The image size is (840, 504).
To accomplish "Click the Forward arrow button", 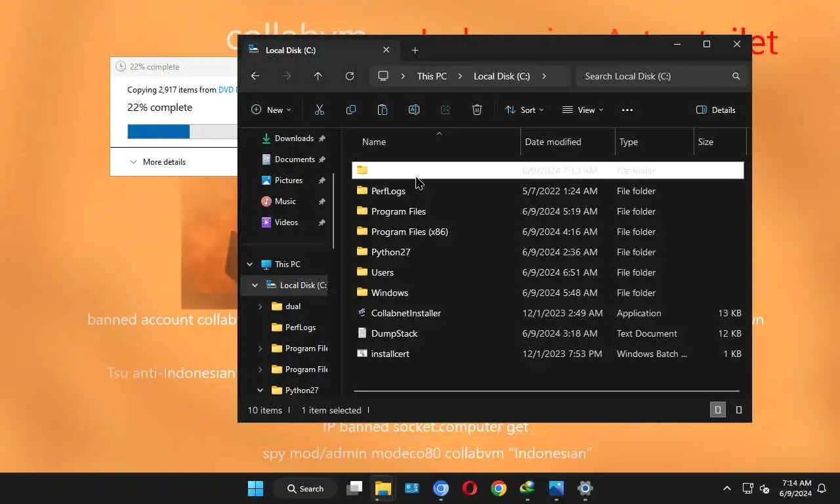I will (x=287, y=76).
